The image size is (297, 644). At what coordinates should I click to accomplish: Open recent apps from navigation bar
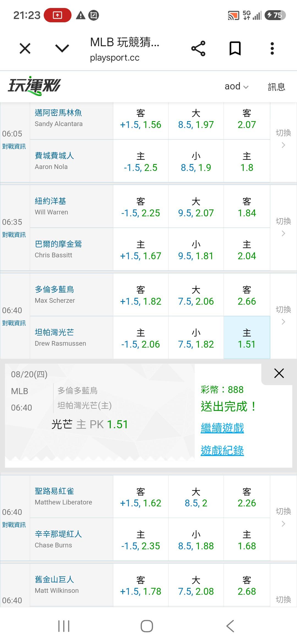[64, 626]
